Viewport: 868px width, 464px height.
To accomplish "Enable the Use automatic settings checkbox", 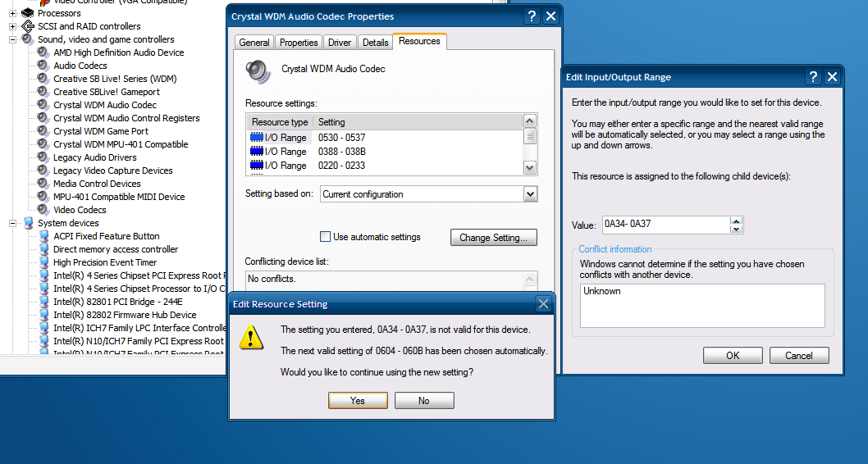I will click(326, 237).
